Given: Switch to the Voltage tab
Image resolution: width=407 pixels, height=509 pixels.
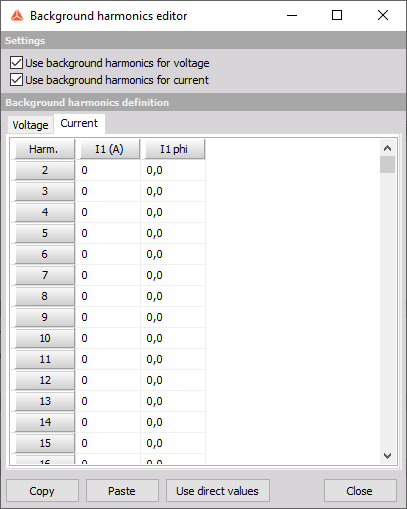Looking at the screenshot, I should tap(30, 125).
